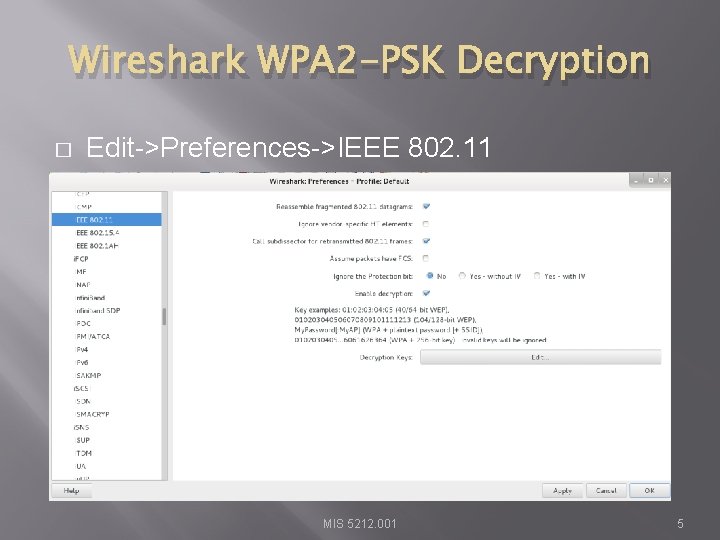This screenshot has height=540, width=720.
Task: Confirm preferences with OK button
Action: click(x=649, y=490)
